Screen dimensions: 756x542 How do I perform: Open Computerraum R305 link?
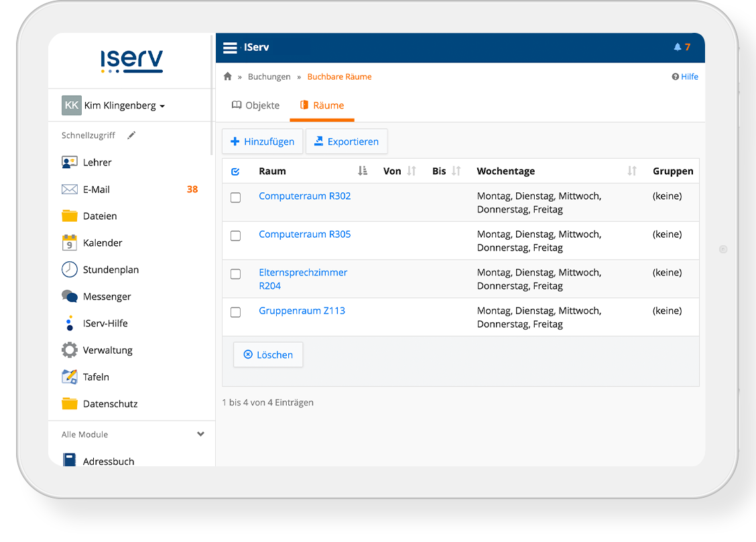pyautogui.click(x=305, y=234)
